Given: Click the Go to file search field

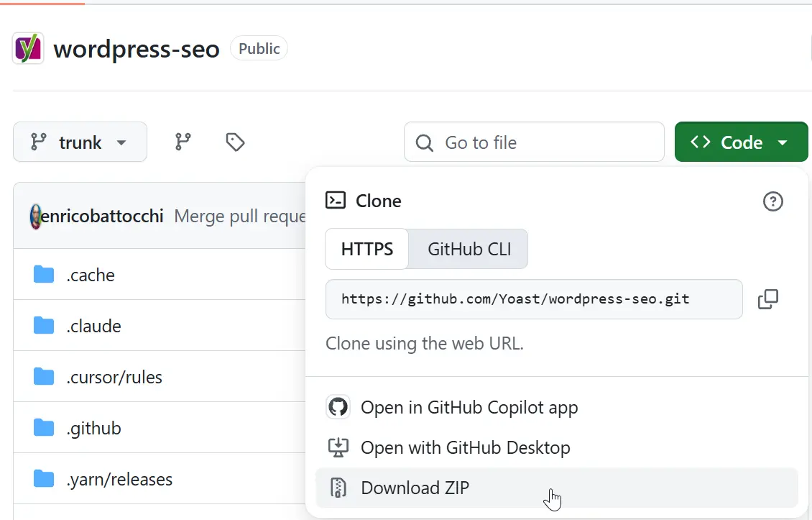Looking at the screenshot, I should tap(534, 142).
